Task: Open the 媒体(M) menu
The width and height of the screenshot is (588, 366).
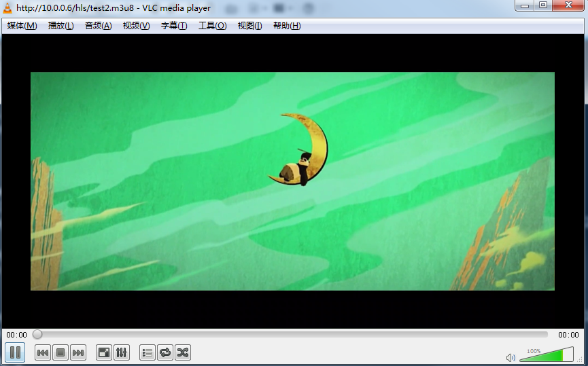Action: [x=22, y=26]
